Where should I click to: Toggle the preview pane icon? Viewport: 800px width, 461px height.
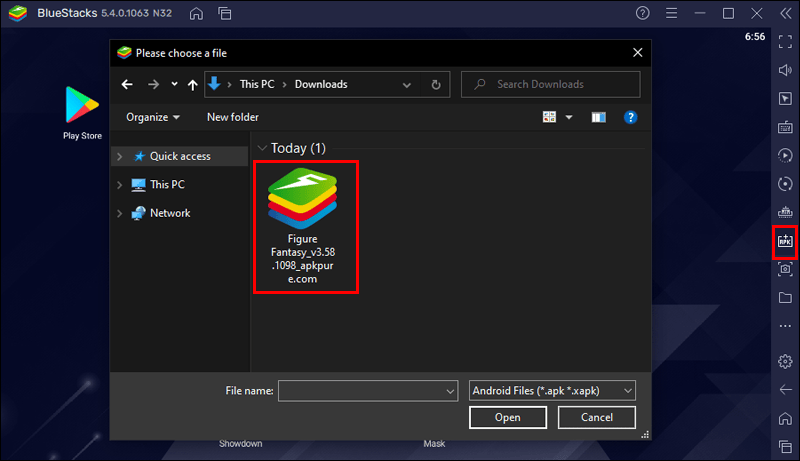click(x=598, y=117)
